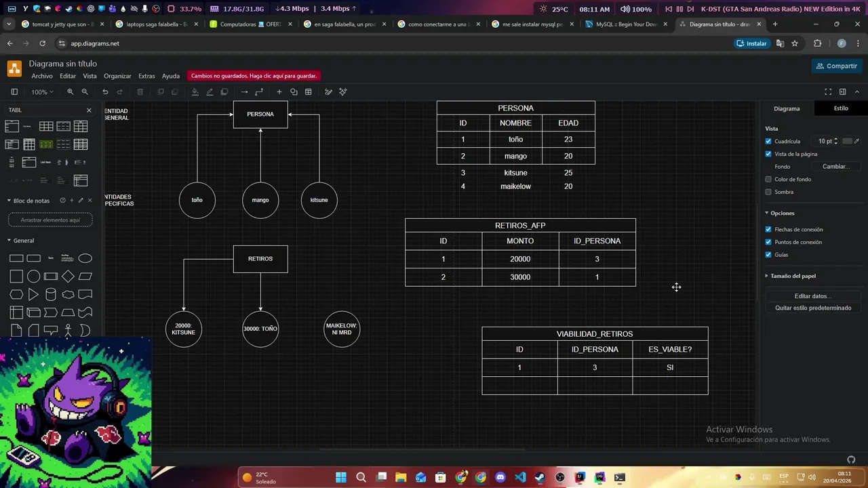Enable the Sombra checkbox
The height and width of the screenshot is (488, 868).
768,192
